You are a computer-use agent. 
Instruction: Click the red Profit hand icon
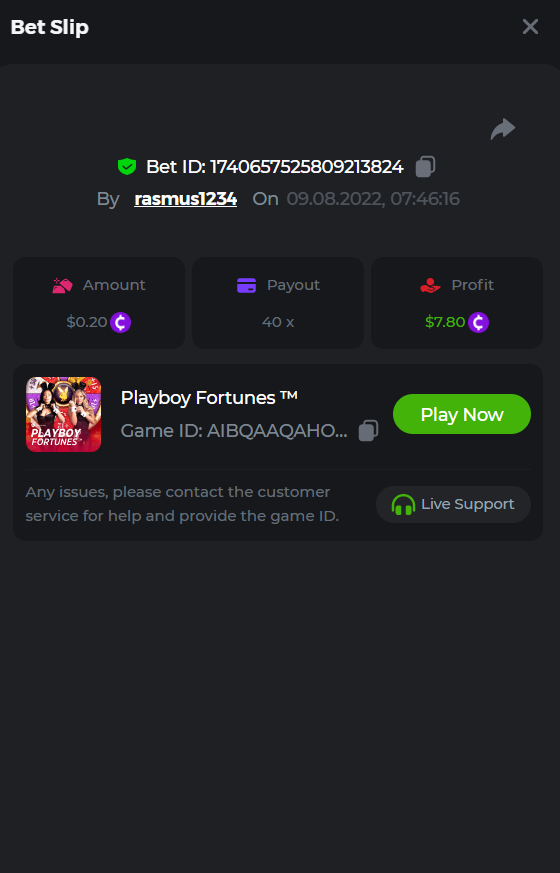coord(430,285)
